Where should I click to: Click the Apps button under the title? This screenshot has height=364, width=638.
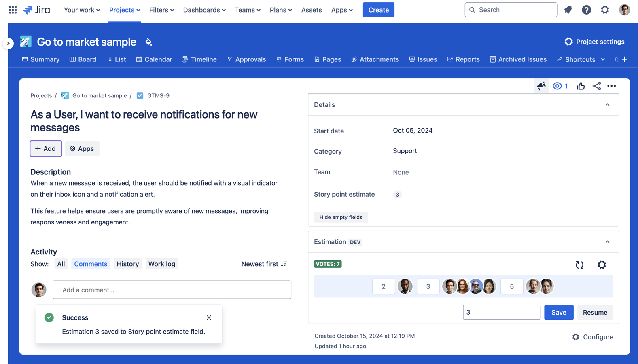click(82, 148)
